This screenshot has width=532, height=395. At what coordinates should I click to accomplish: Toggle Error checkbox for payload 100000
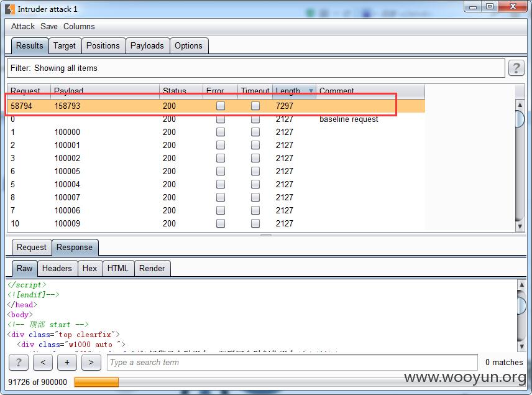[x=221, y=132]
